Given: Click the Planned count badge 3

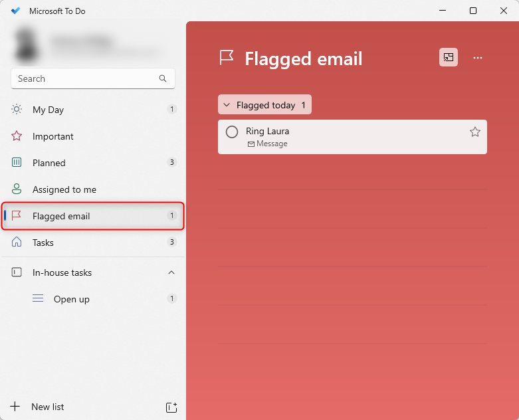Looking at the screenshot, I should pyautogui.click(x=172, y=162).
